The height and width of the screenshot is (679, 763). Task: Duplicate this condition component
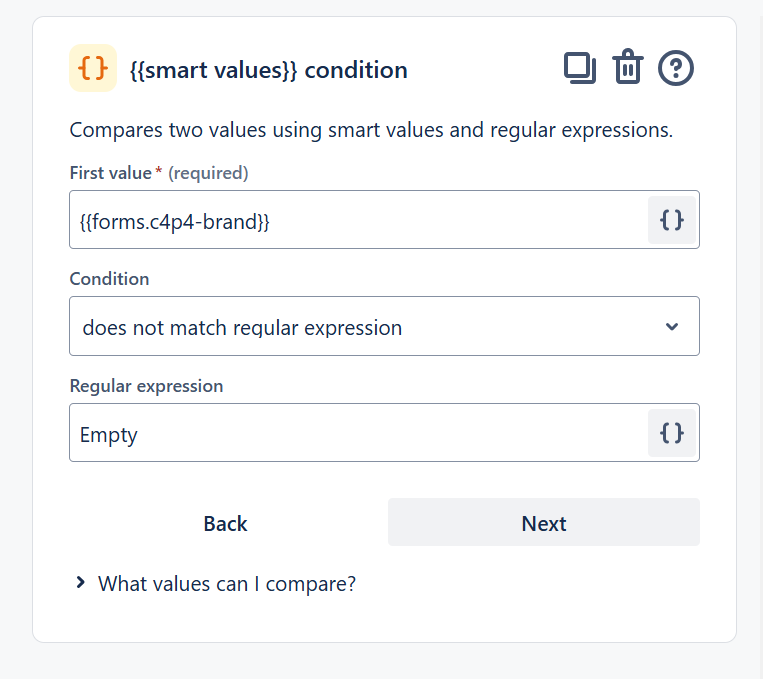pyautogui.click(x=580, y=68)
